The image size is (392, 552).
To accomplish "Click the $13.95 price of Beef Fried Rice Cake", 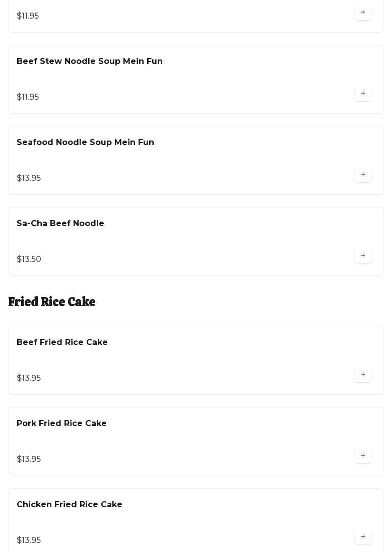I will pos(29,378).
